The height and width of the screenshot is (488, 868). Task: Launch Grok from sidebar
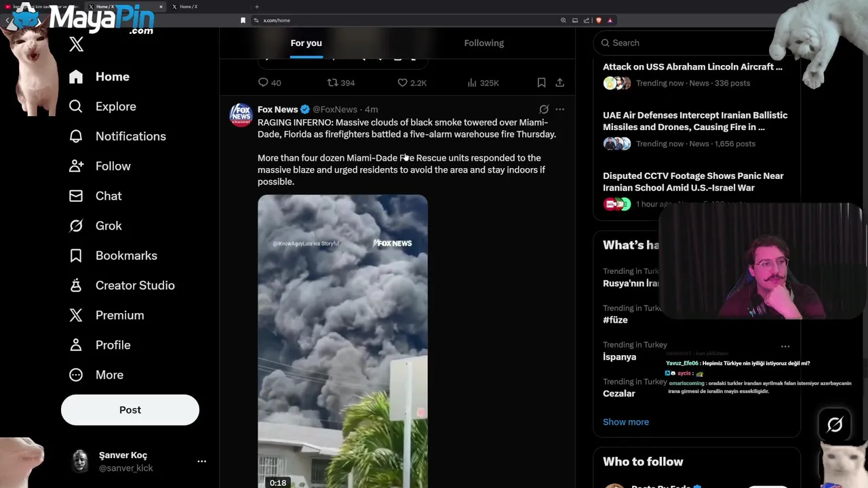pyautogui.click(x=95, y=226)
